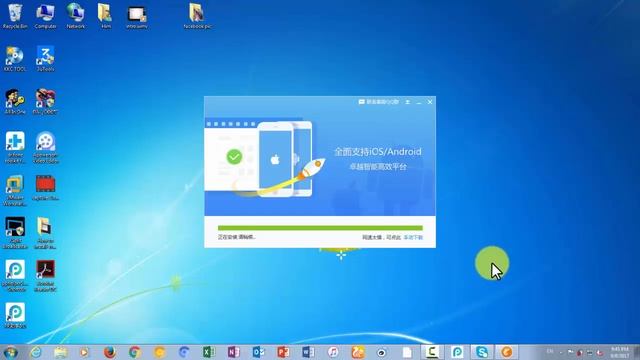Open PowerPoint from the taskbar
640x360 pixels.
tap(283, 352)
